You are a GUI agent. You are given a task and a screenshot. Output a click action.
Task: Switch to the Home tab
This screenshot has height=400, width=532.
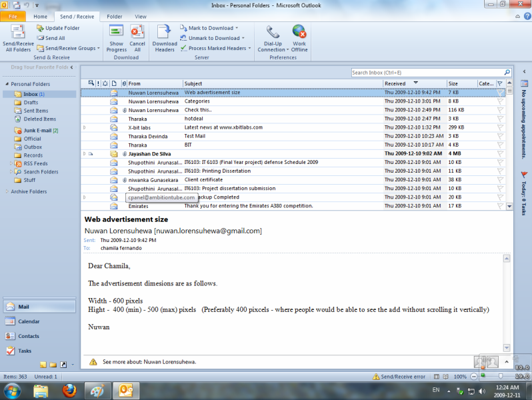(x=41, y=16)
